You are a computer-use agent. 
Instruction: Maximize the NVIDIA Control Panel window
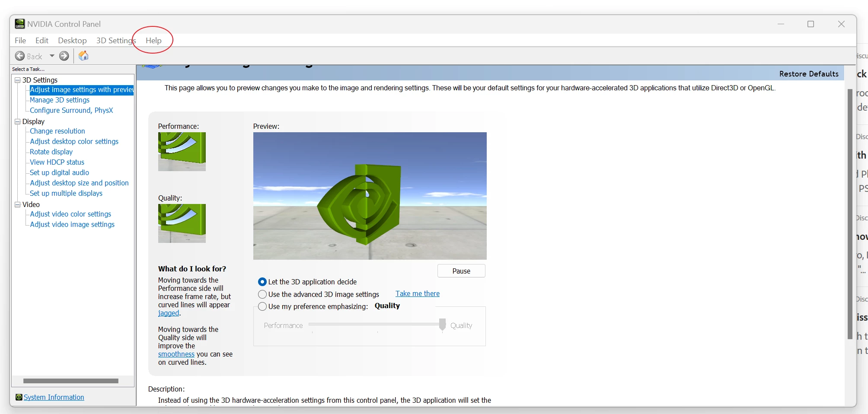coord(811,24)
